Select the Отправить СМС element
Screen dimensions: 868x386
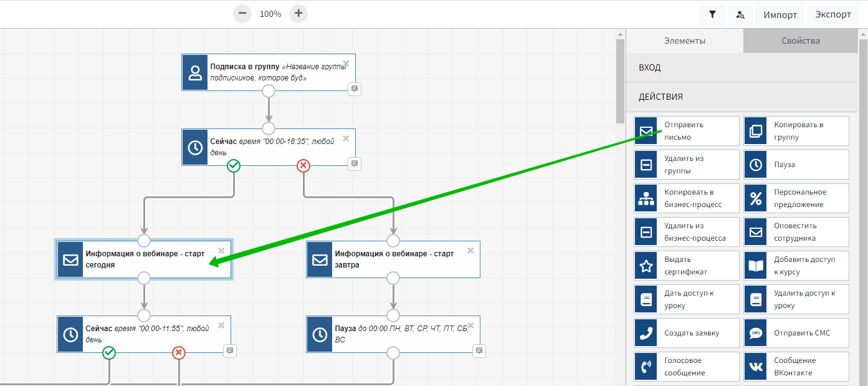(796, 333)
